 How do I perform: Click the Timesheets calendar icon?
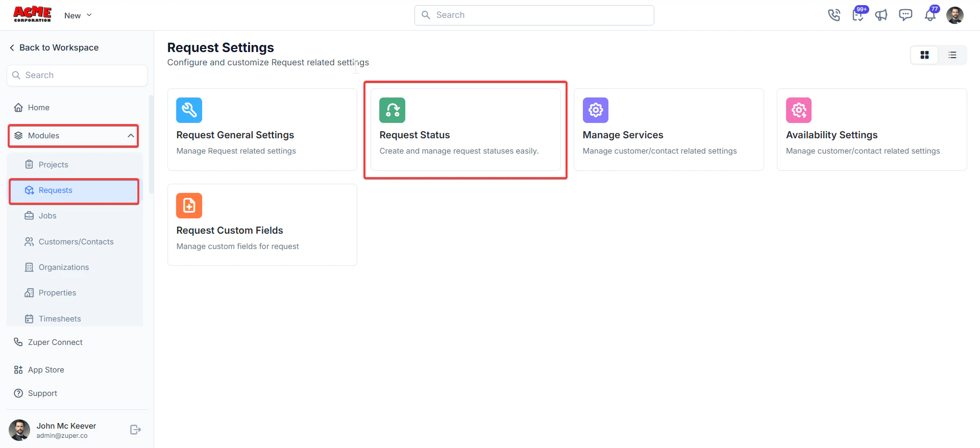tap(29, 319)
